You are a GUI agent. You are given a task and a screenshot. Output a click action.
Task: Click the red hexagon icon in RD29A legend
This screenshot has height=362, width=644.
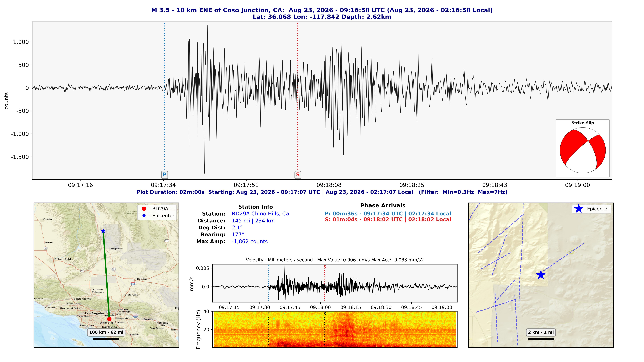pyautogui.click(x=144, y=209)
